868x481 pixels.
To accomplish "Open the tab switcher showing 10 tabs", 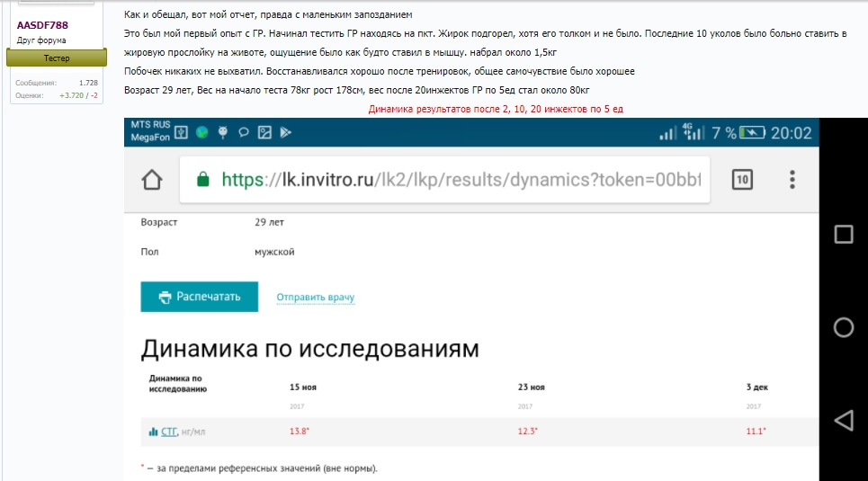I will coord(743,179).
